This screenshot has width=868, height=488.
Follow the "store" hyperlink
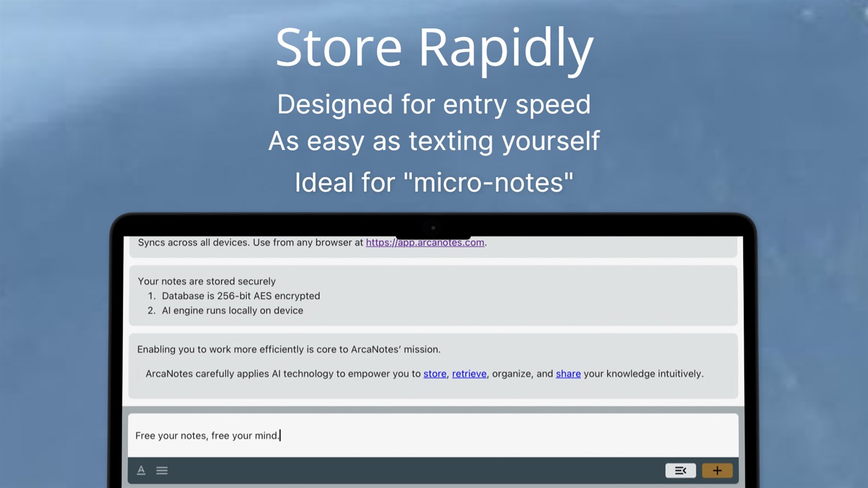pos(435,374)
